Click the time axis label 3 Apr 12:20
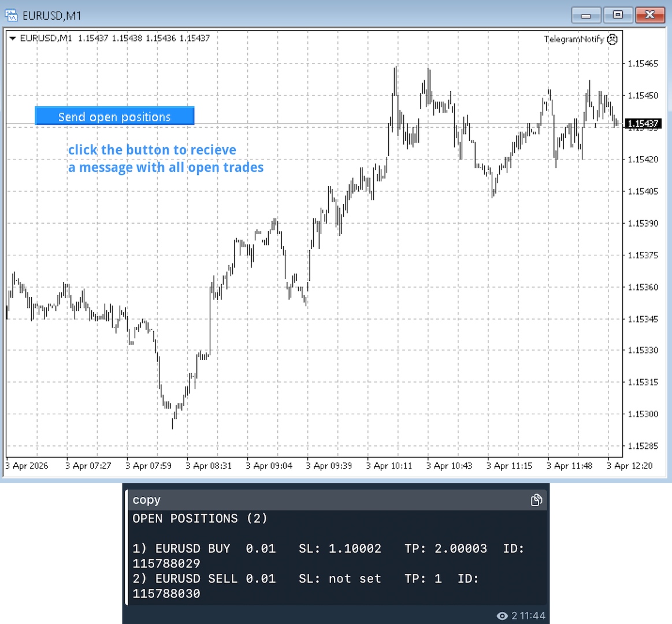 click(630, 466)
